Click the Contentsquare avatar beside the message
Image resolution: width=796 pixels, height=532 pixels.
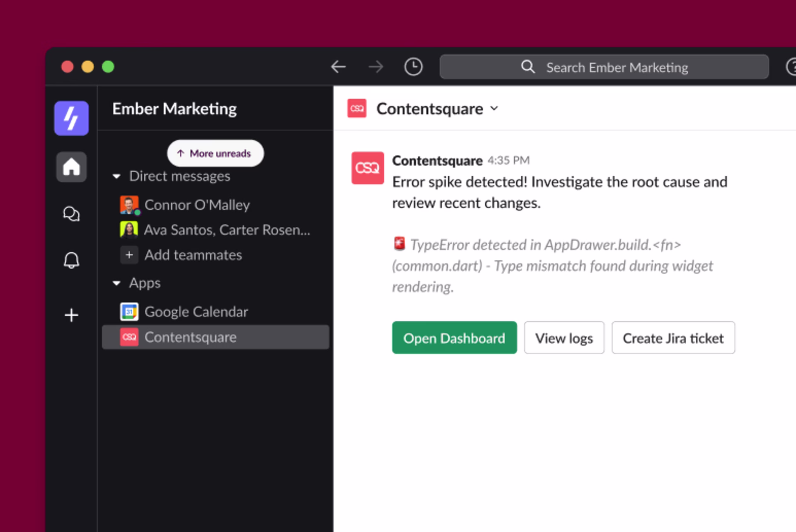tap(367, 168)
